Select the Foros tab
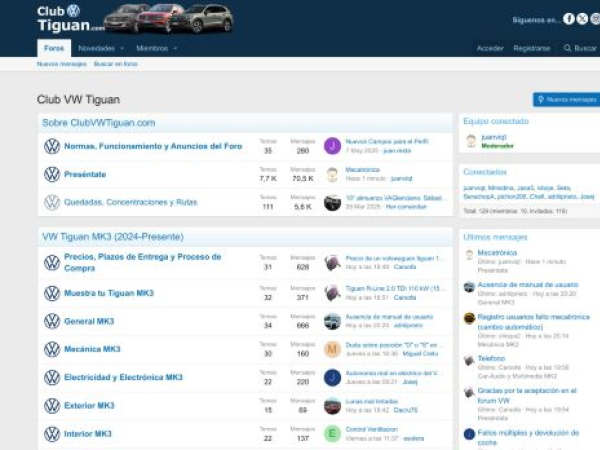Screen dimensions: 600x450 pos(53,48)
